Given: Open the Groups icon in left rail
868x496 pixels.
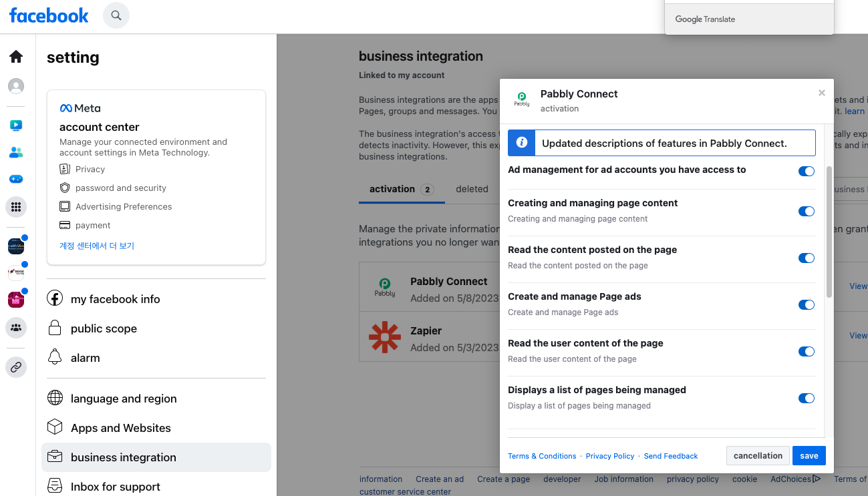Looking at the screenshot, I should 16,328.
